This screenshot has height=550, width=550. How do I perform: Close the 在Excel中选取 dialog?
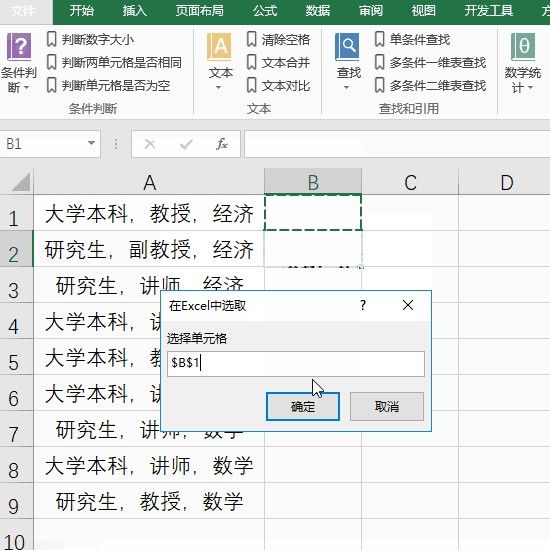408,305
